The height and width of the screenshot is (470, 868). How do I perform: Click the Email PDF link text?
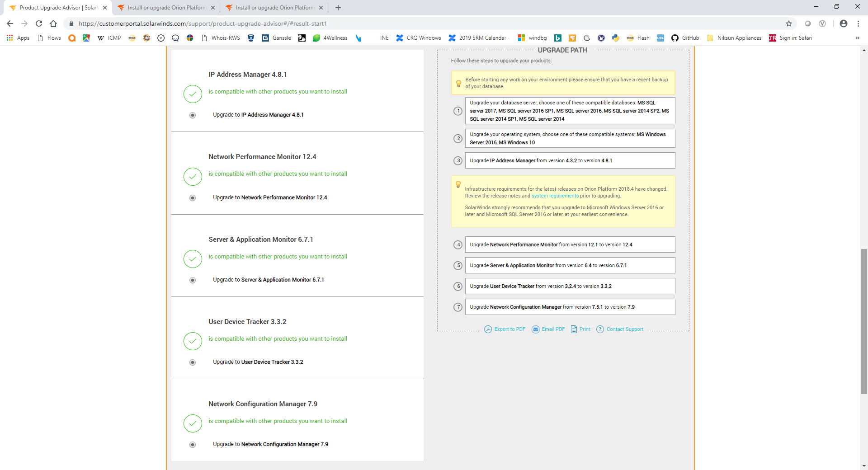point(553,329)
